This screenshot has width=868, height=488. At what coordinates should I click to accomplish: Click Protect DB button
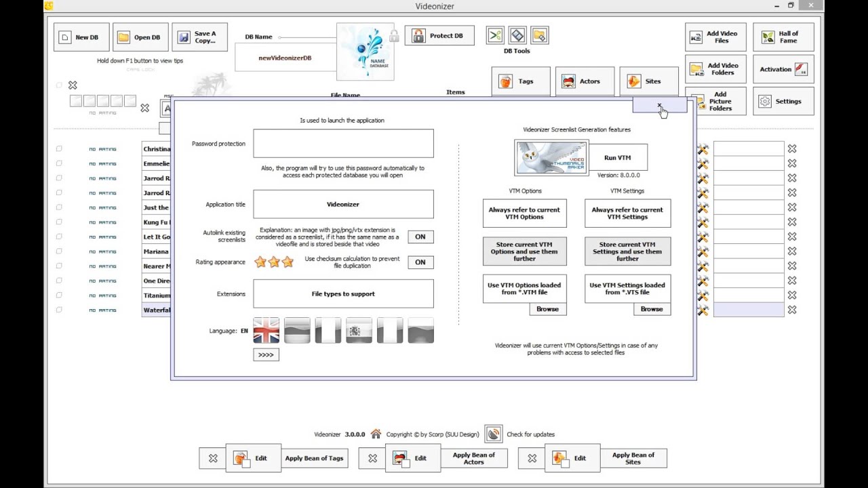tap(439, 36)
